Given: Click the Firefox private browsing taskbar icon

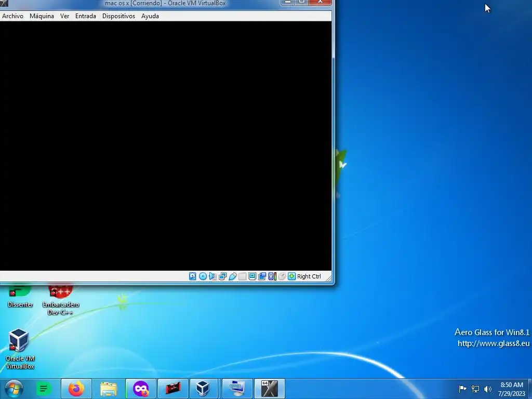Looking at the screenshot, I should tap(141, 389).
